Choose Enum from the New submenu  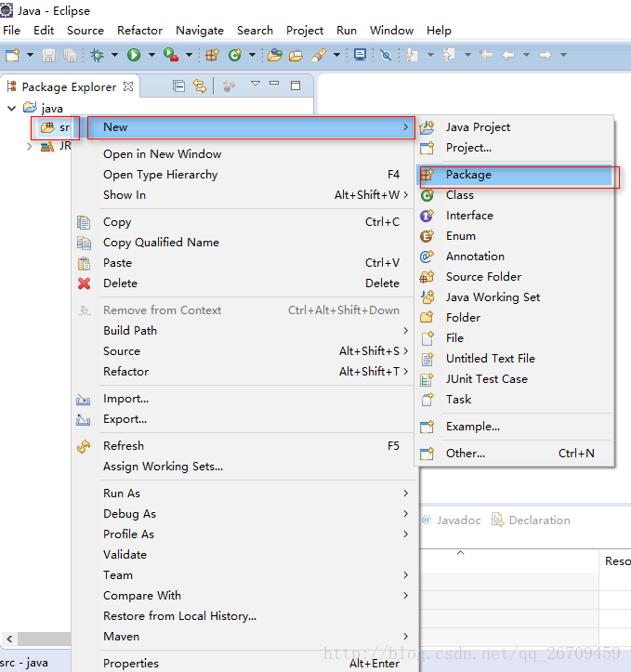[514, 236]
